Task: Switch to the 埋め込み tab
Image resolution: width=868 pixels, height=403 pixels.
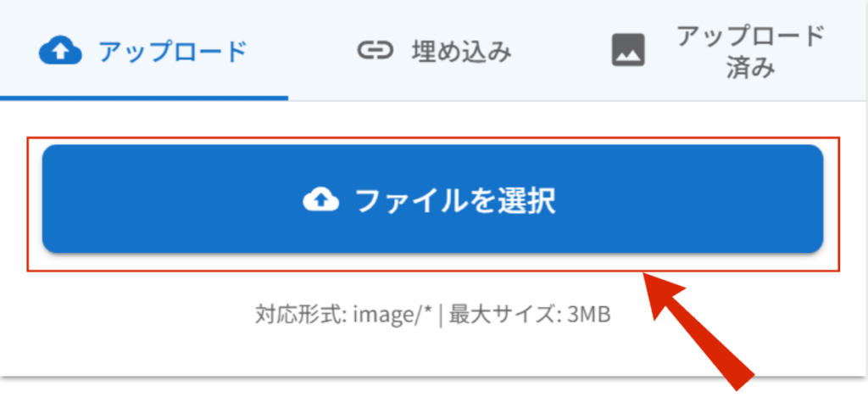Action: [434, 51]
